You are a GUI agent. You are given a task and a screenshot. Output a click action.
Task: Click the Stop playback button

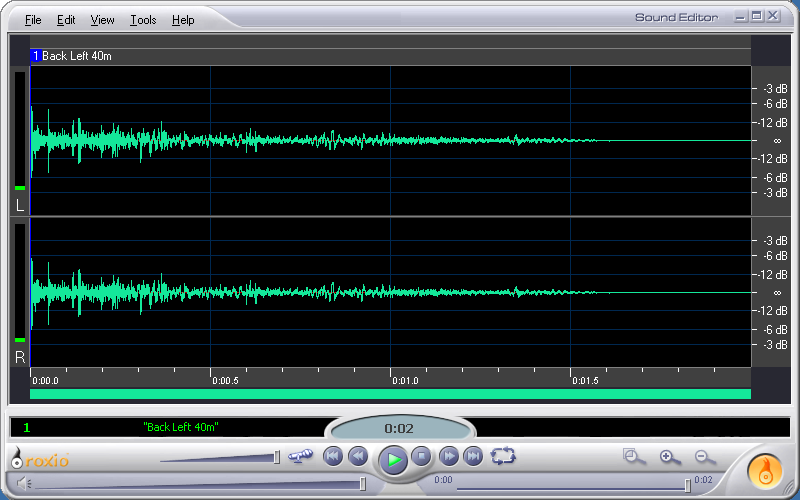422,457
